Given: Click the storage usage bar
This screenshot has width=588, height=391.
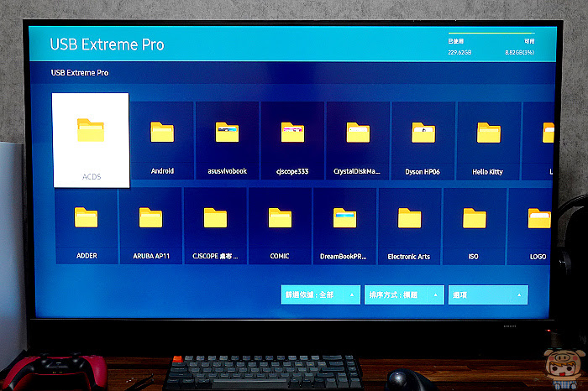Looking at the screenshot, I should pos(491,33).
